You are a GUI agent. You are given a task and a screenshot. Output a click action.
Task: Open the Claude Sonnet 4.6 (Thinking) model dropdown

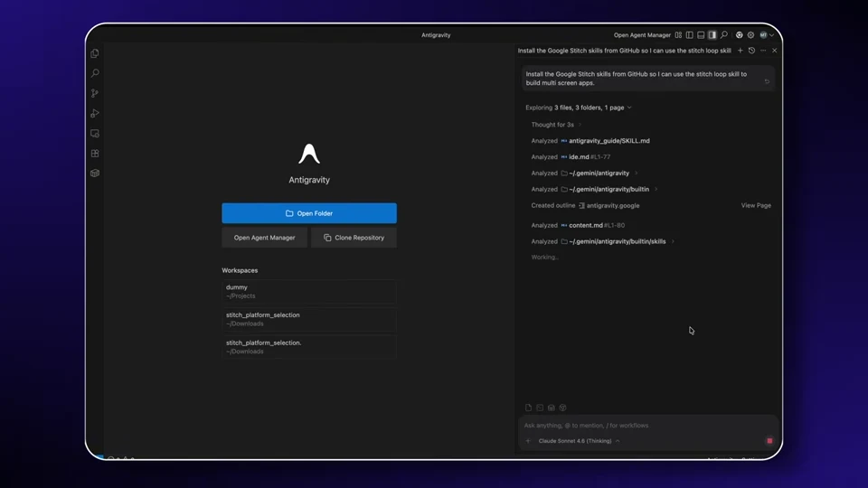579,441
